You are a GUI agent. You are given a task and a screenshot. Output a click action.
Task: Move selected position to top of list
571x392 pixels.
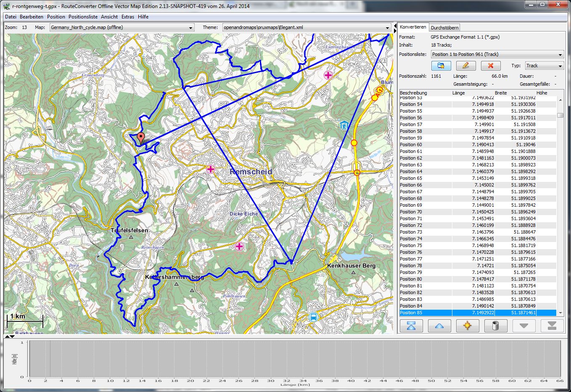tap(411, 326)
